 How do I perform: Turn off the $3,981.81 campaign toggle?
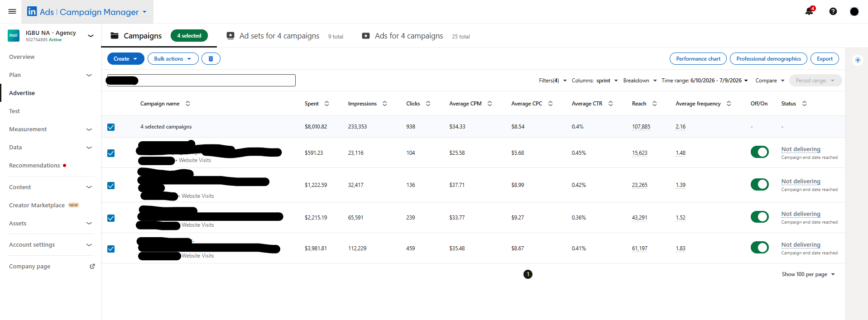760,248
